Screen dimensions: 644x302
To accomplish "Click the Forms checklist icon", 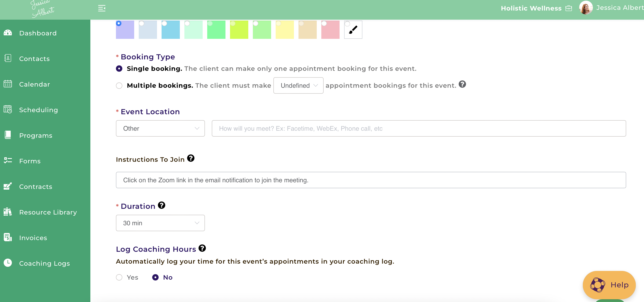I will point(8,160).
